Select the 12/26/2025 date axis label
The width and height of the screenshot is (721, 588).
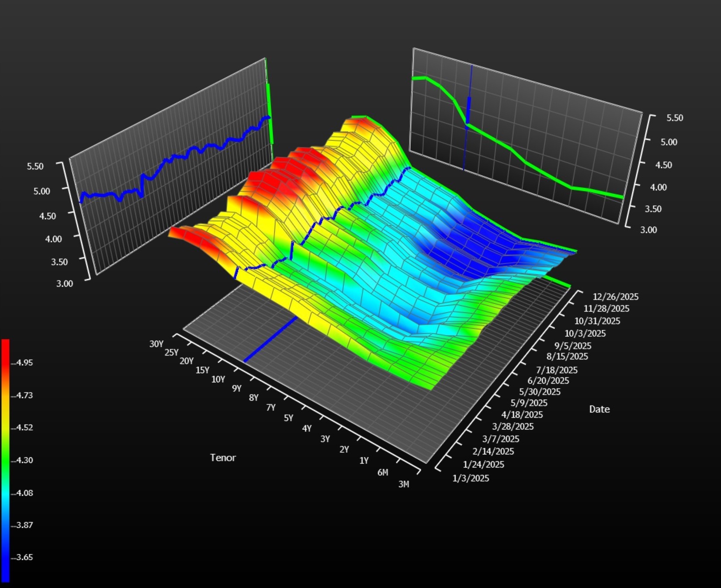[615, 297]
